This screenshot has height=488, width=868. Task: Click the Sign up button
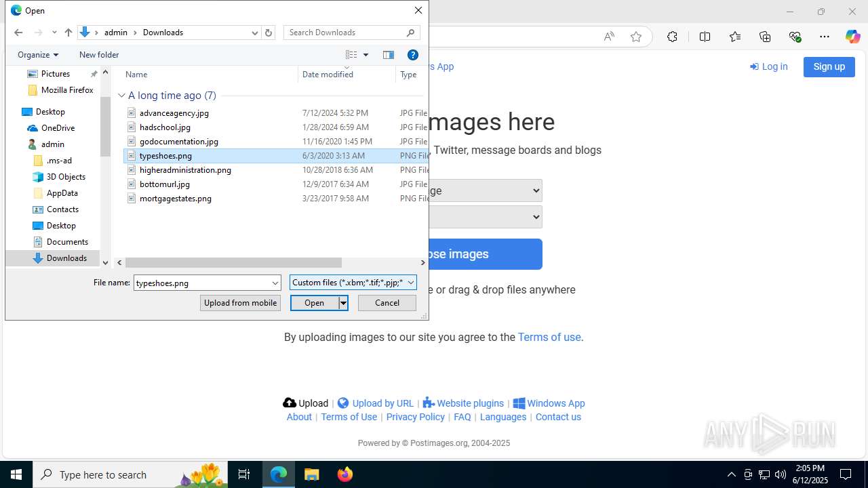pyautogui.click(x=829, y=66)
